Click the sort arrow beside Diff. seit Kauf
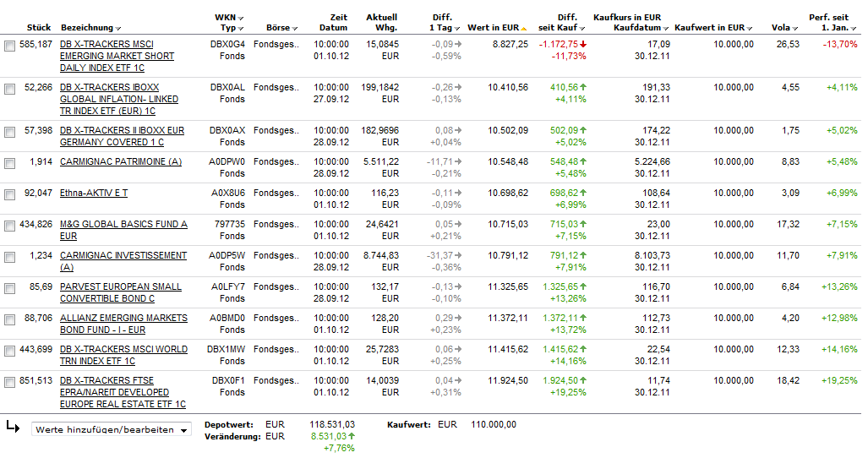Screen dimensions: 868x458 point(583,29)
